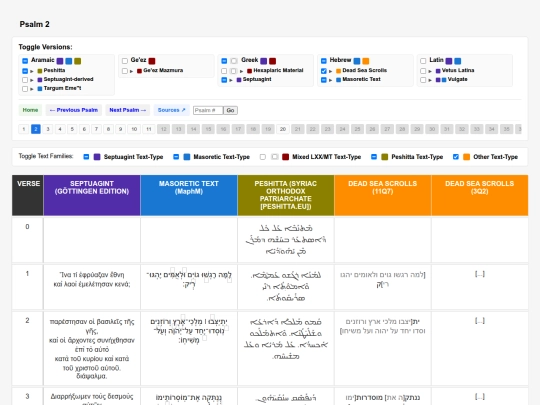The width and height of the screenshot is (540, 405).
Task: Click the red Mixed LXX/MT Text-Type swatch
Action: coord(285,157)
